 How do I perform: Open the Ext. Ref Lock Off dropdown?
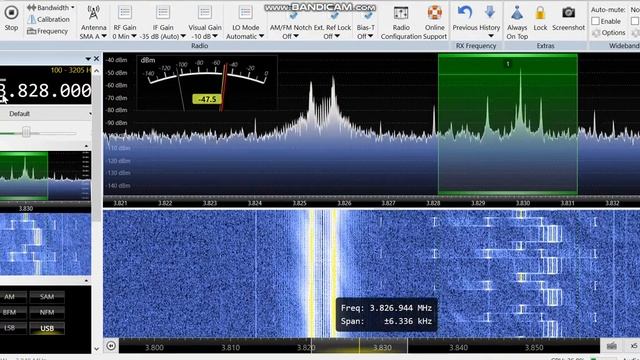click(x=332, y=36)
